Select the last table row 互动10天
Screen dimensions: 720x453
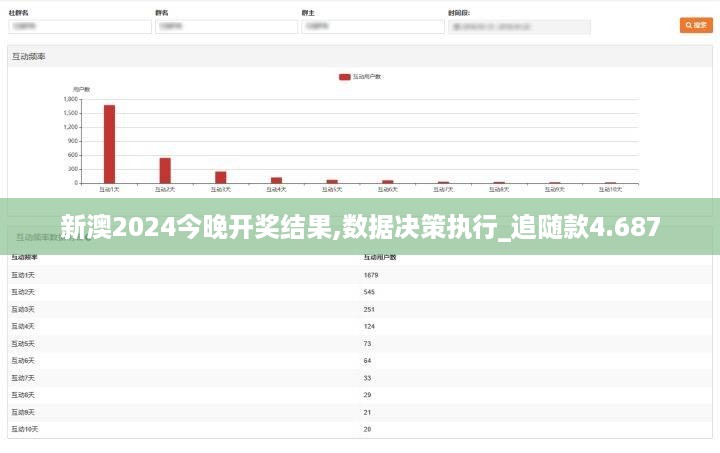pyautogui.click(x=360, y=429)
